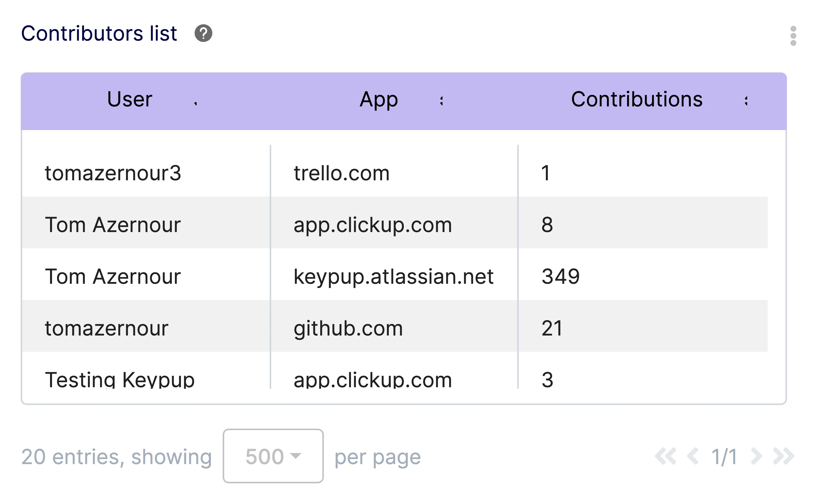Expand the arrow inside the 500 selector
Viewport: 818px width, 504px height.
296,456
